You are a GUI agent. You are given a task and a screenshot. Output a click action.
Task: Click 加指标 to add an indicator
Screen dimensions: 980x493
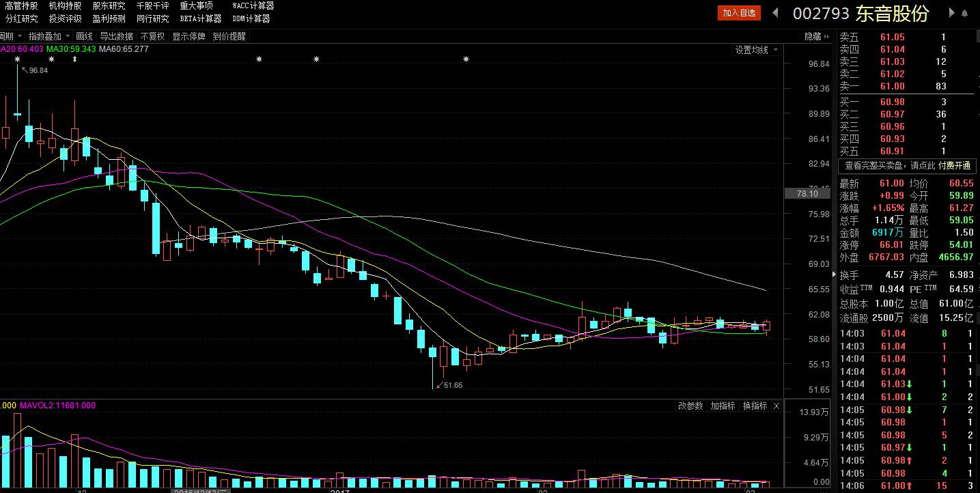[x=723, y=406]
